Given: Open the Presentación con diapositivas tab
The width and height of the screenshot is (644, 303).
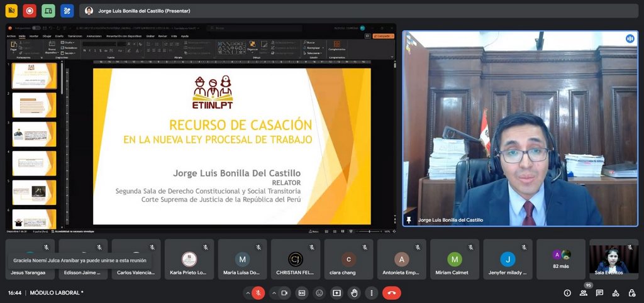Looking at the screenshot, I should [124, 36].
